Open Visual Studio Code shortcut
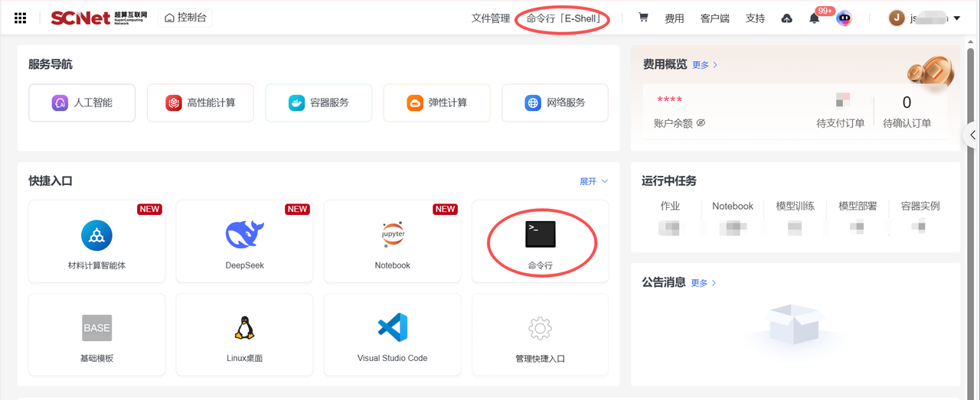The width and height of the screenshot is (980, 400). [392, 334]
